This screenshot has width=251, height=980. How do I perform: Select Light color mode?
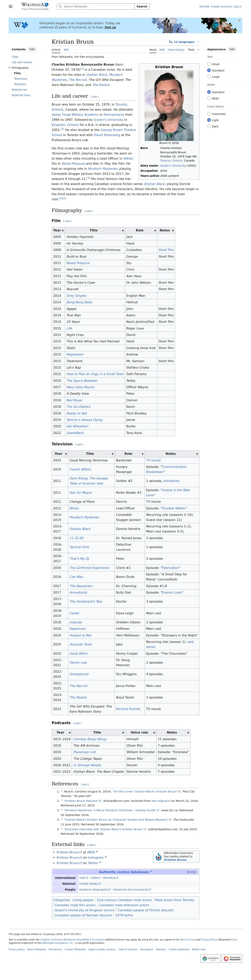click(209, 120)
